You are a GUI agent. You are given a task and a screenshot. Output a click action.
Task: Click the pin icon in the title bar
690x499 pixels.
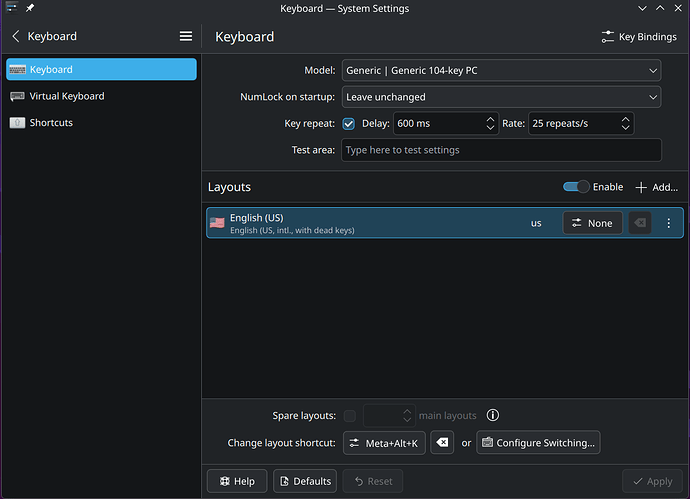pyautogui.click(x=30, y=8)
